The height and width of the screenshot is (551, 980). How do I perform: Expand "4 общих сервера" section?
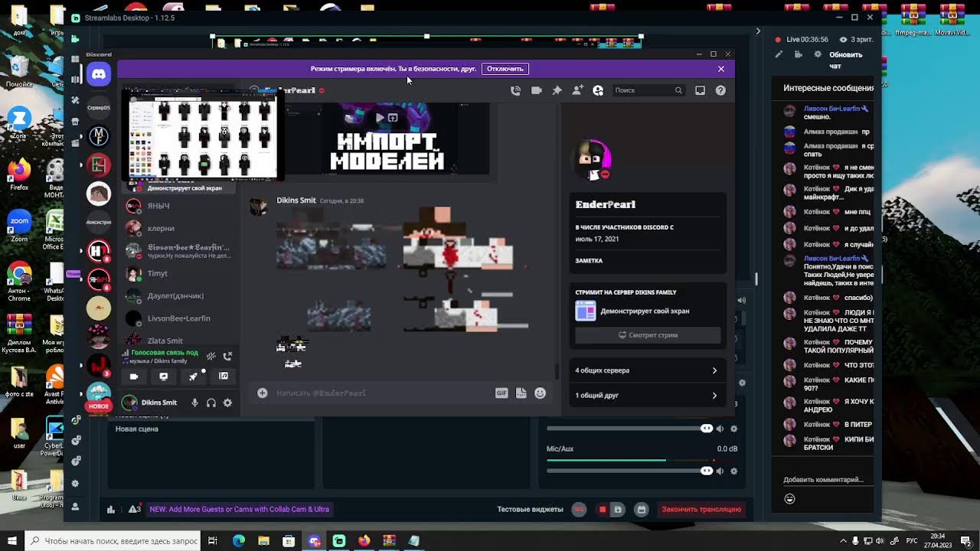pos(647,370)
